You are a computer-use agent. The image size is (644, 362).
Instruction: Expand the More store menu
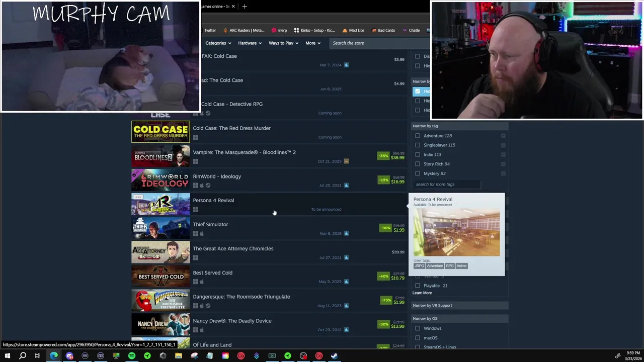click(x=312, y=43)
